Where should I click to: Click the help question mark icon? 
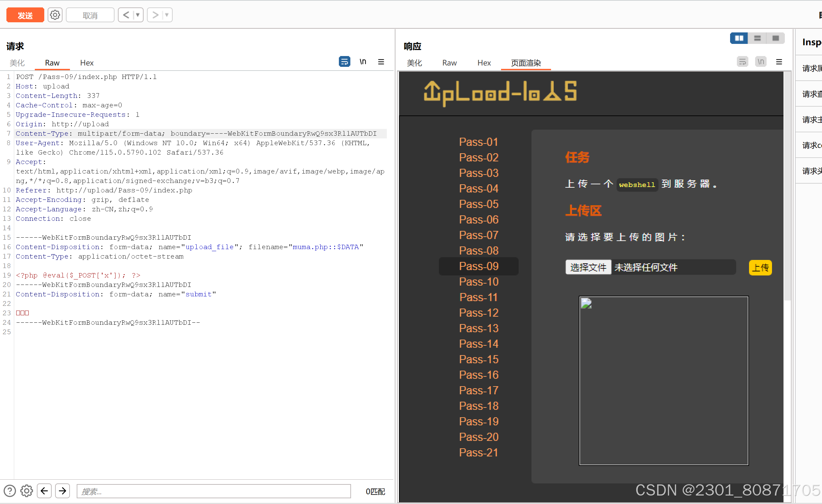tap(10, 491)
